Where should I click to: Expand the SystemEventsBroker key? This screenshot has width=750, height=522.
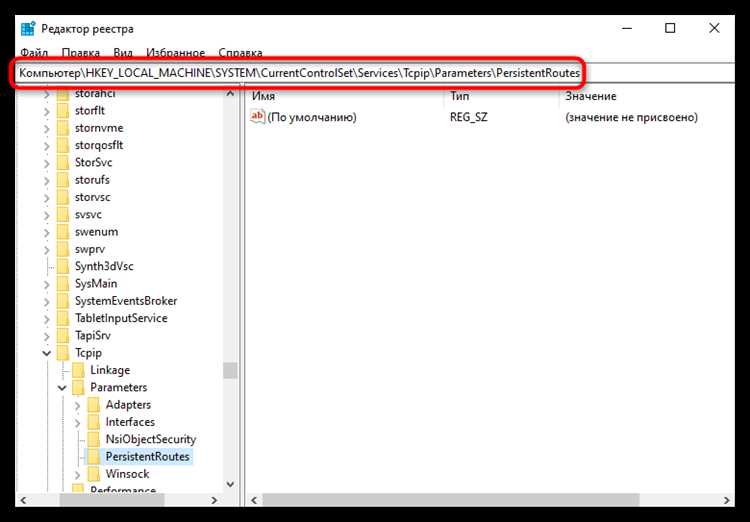coord(46,301)
